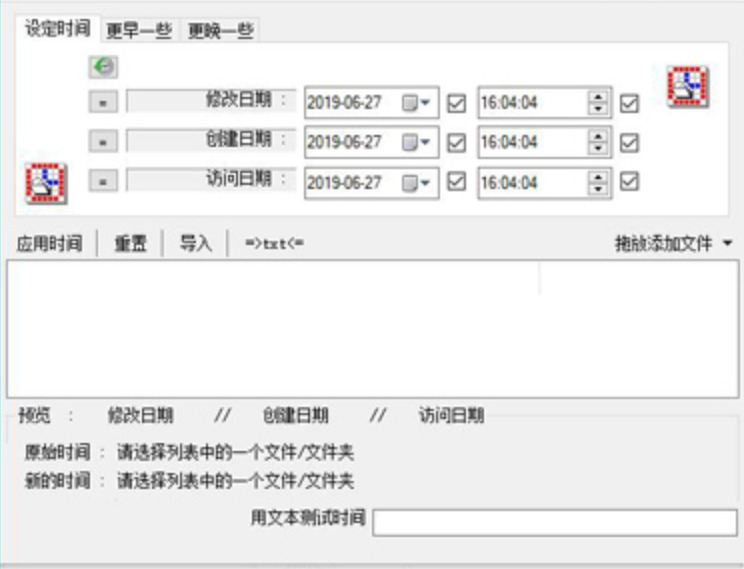This screenshot has width=744, height=569.
Task: Switch to the 更早一些 tab
Action: [x=139, y=31]
